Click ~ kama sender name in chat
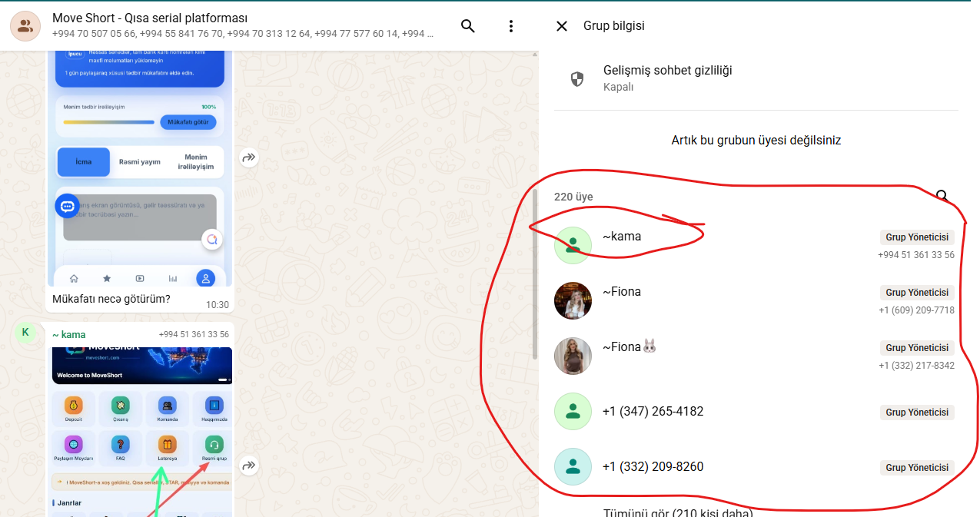The height and width of the screenshot is (517, 980). point(69,335)
